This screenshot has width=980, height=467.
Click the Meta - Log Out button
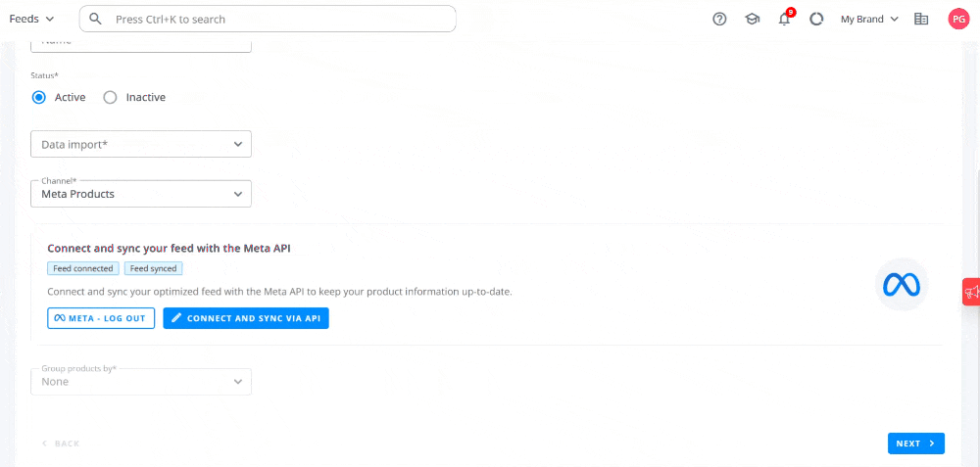[101, 318]
